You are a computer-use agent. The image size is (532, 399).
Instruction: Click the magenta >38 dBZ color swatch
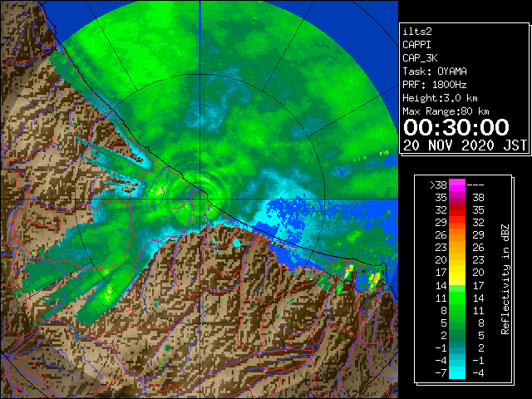tap(457, 185)
